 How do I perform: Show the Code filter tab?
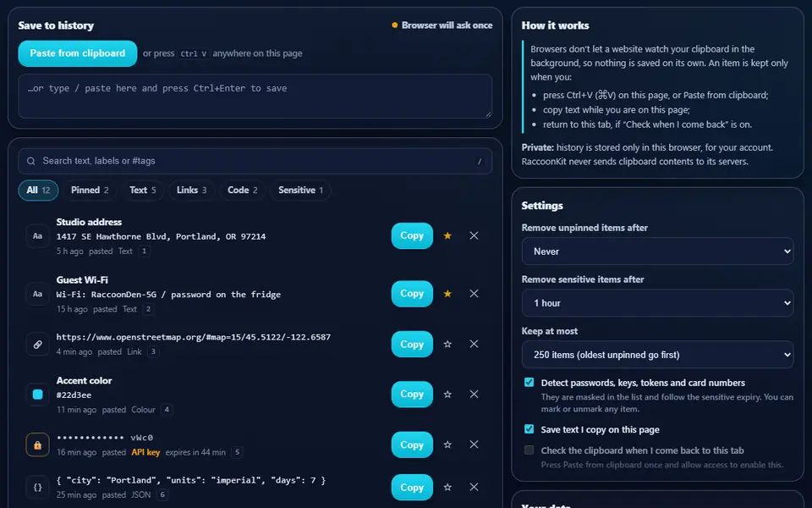[243, 190]
